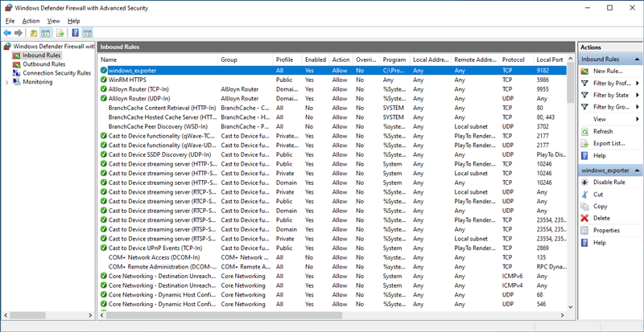This screenshot has height=332, width=644.
Task: Click Refresh in the Actions pane
Action: pos(603,132)
